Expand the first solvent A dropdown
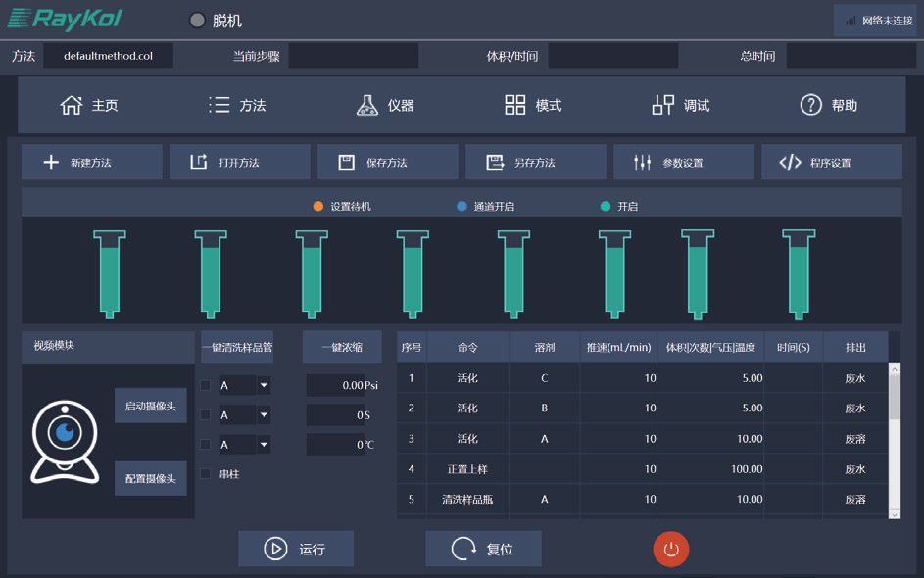This screenshot has height=578, width=924. coord(264,386)
